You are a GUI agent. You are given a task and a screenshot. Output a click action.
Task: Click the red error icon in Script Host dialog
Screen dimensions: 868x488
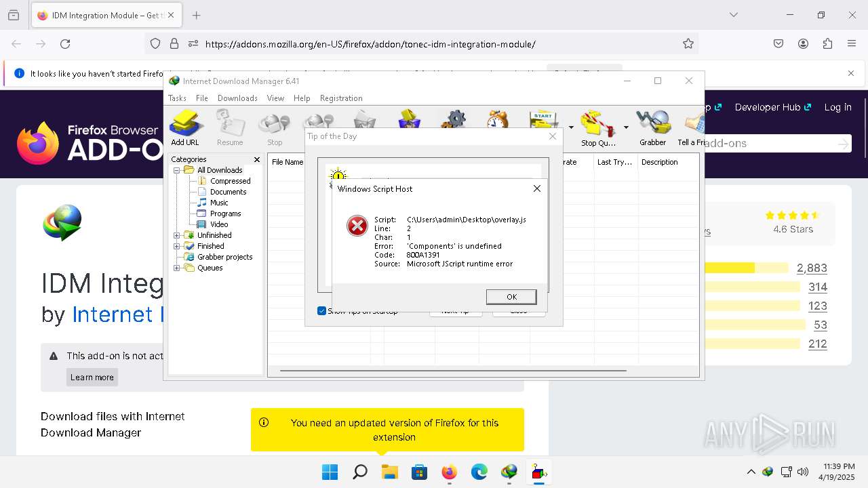[357, 226]
